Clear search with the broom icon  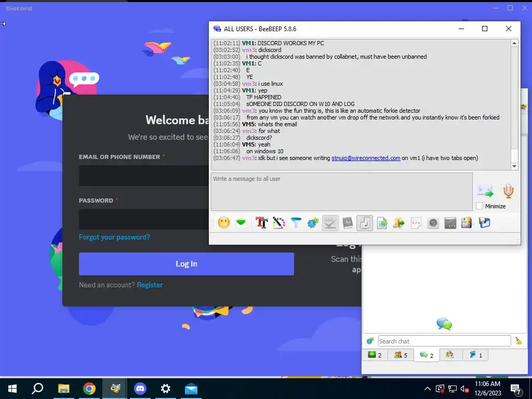coord(518,341)
